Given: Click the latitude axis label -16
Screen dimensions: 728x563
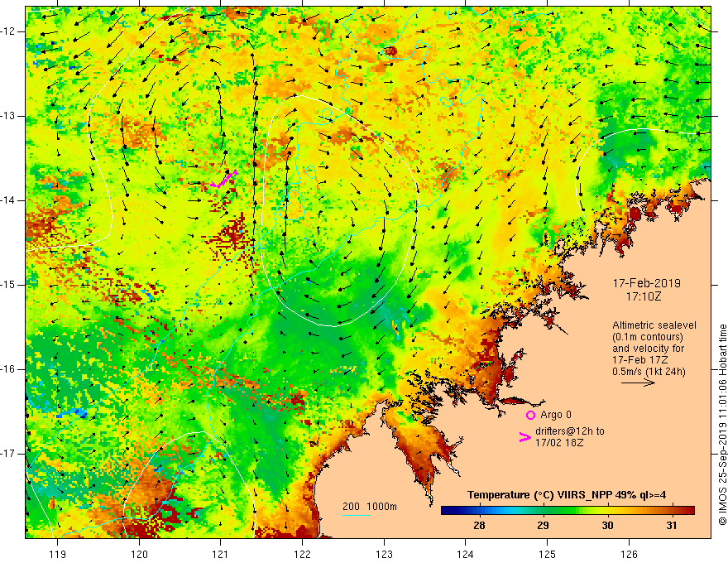Looking at the screenshot, I should coord(8,369).
